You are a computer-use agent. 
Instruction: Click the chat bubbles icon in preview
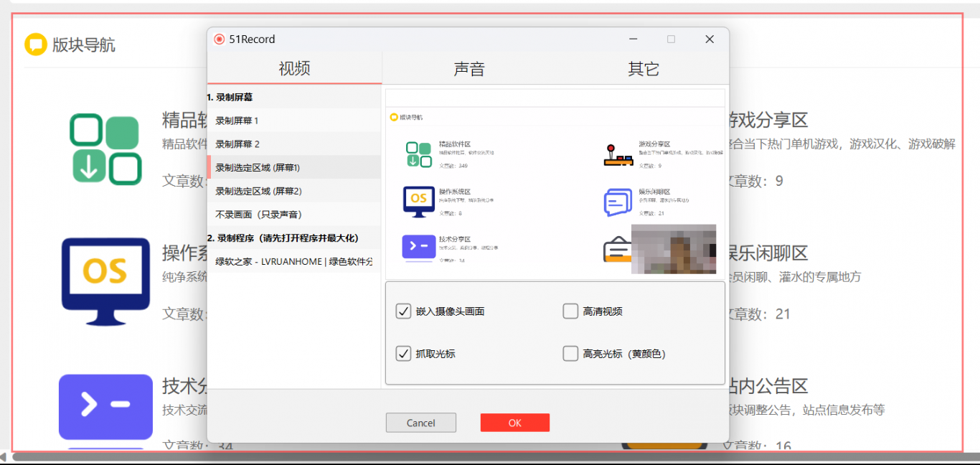click(618, 202)
